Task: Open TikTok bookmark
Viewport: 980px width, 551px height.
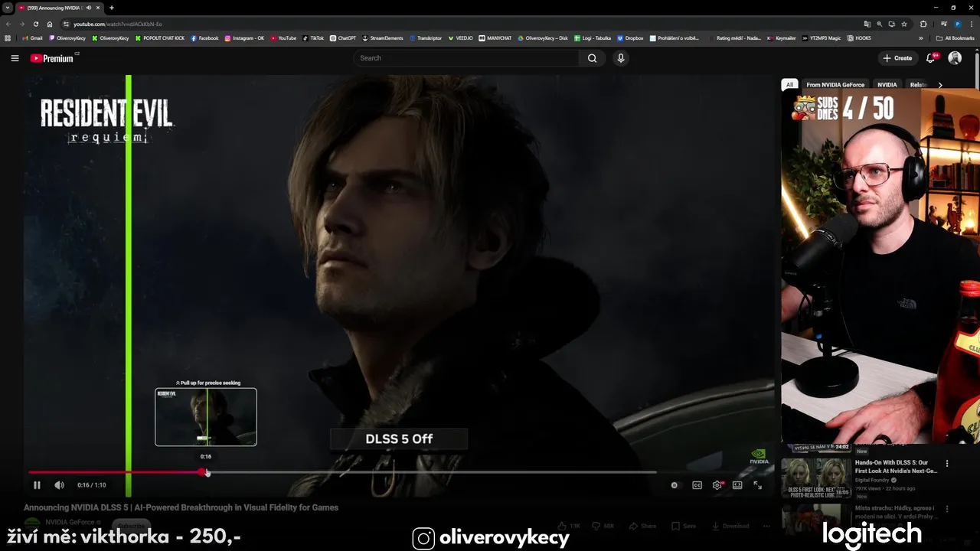Action: click(x=313, y=37)
